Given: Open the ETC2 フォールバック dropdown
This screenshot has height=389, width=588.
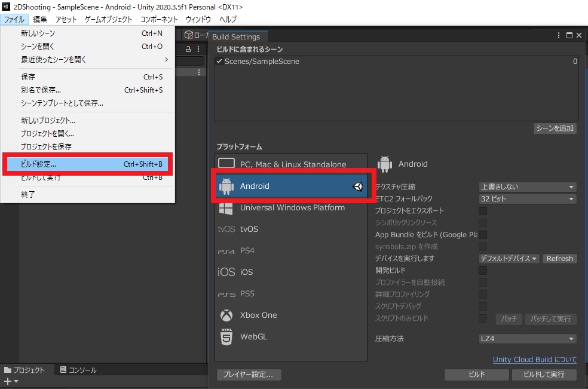Looking at the screenshot, I should (527, 199).
